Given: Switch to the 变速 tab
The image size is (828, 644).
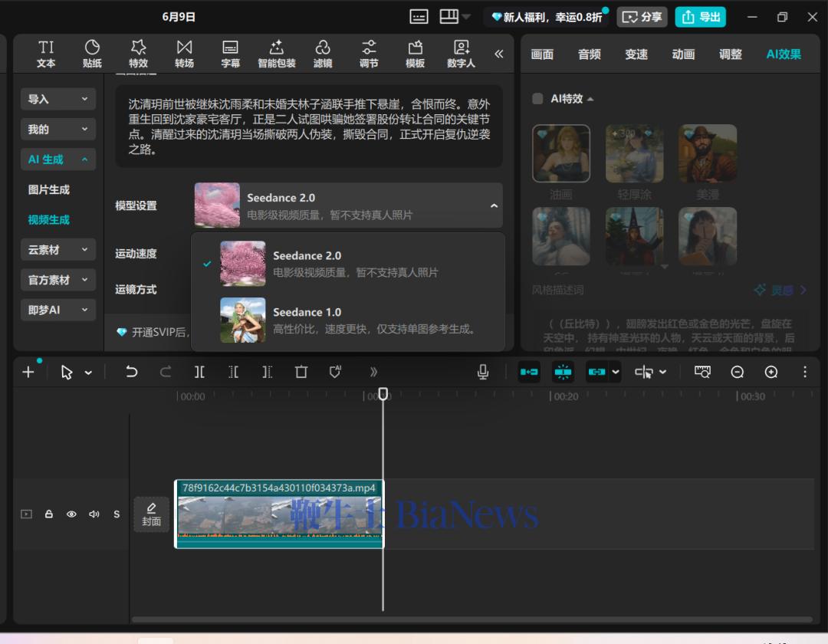Looking at the screenshot, I should [x=636, y=54].
